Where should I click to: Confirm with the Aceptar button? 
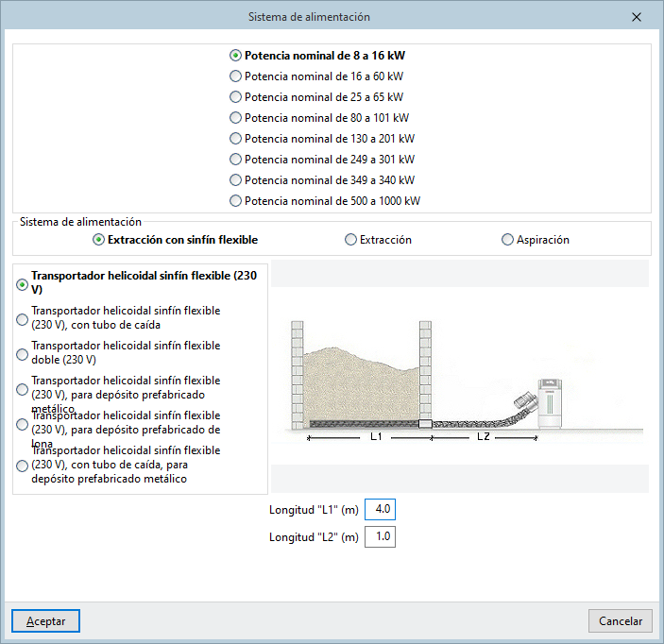pyautogui.click(x=45, y=621)
